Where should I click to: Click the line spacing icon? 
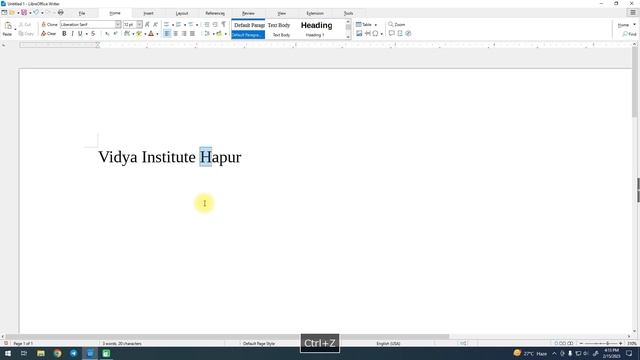tap(207, 34)
